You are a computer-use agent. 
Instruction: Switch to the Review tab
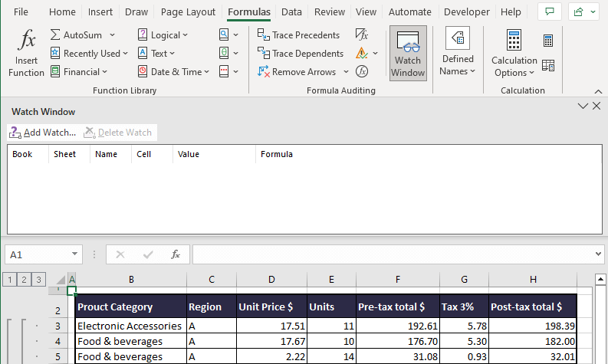[x=330, y=12]
